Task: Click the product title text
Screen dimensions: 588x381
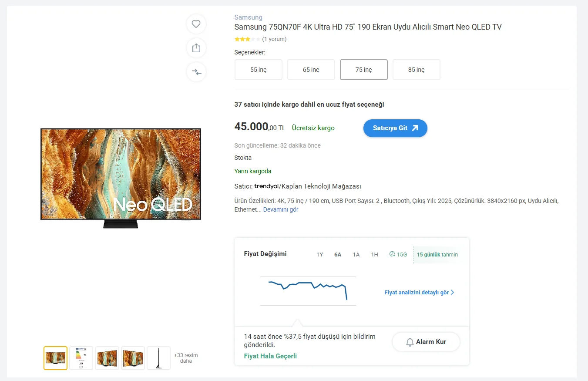Action: [368, 27]
